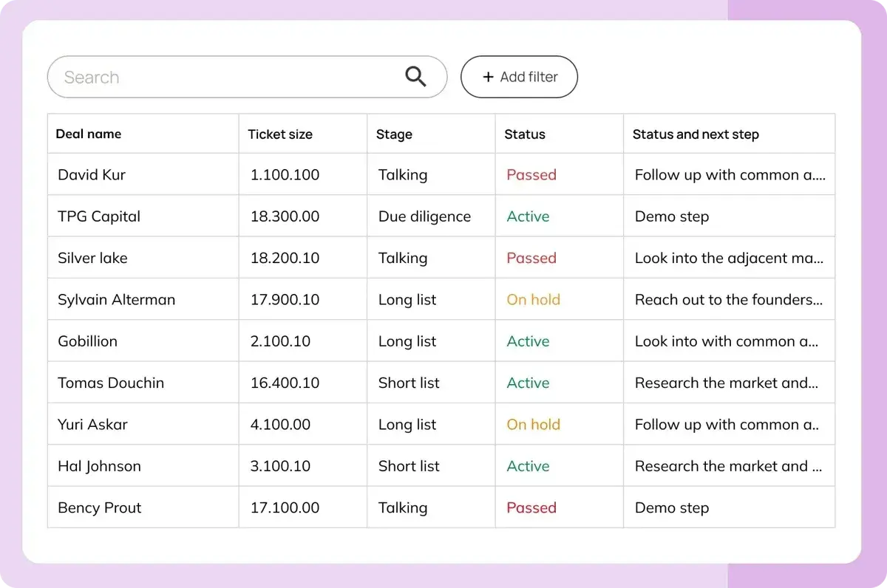Click the plus icon in Add filter
This screenshot has width=887, height=588.
click(x=488, y=76)
